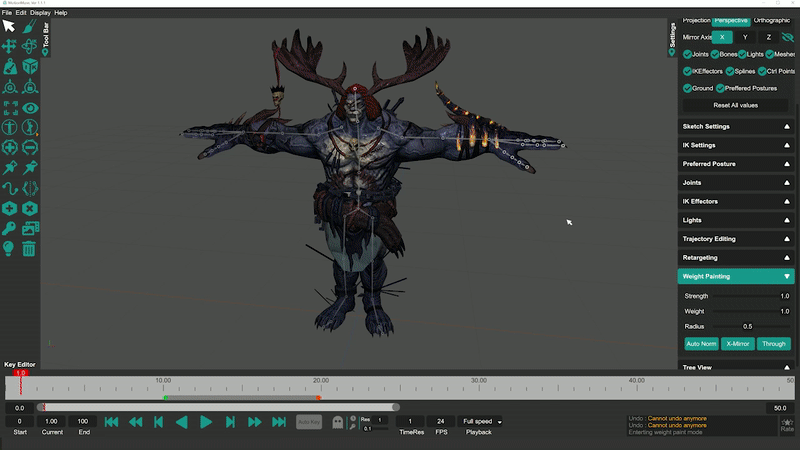Click the frame selection icon
Viewport: 800px width, 450px height.
[10, 108]
